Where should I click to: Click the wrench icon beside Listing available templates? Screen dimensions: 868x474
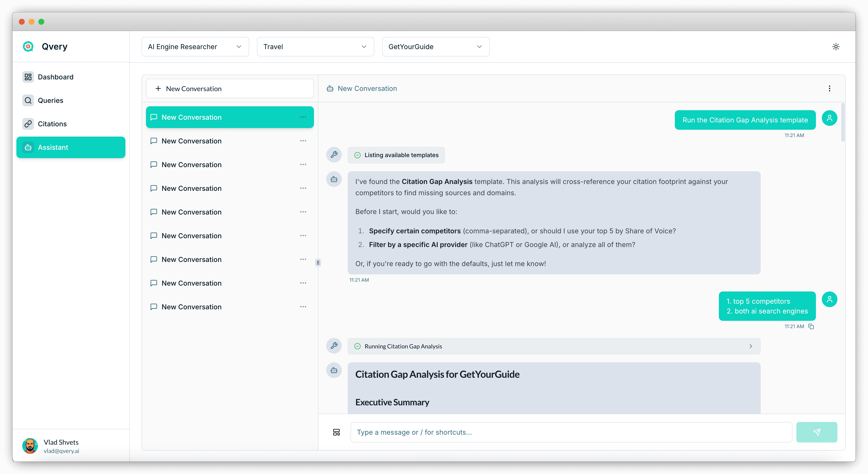point(334,155)
